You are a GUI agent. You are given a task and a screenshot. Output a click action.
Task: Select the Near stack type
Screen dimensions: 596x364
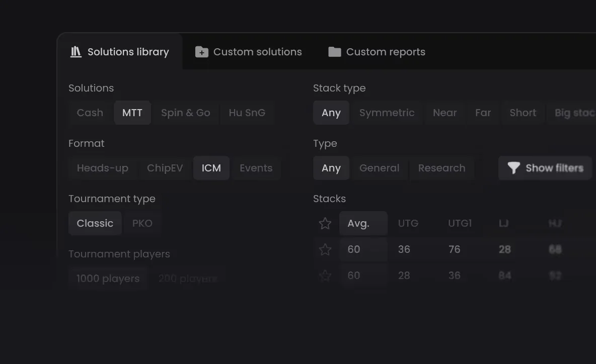click(x=444, y=113)
